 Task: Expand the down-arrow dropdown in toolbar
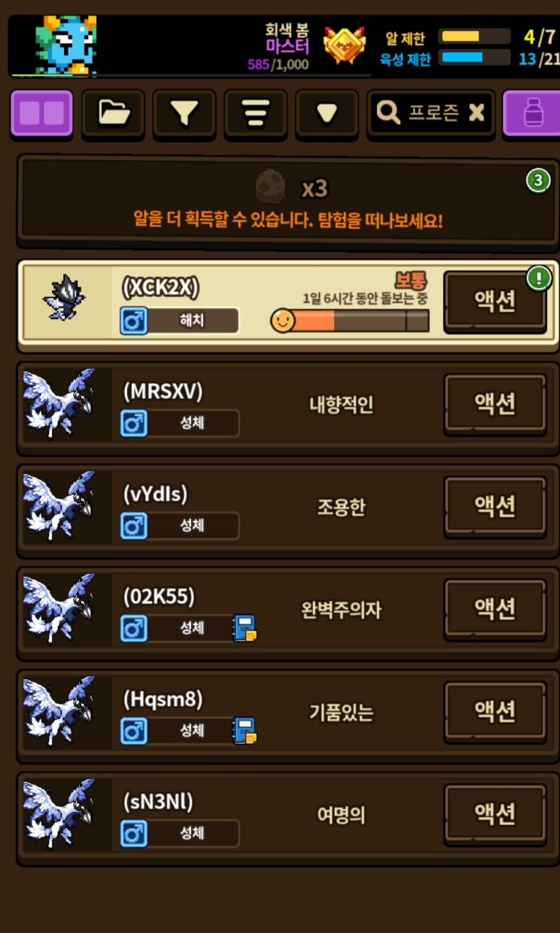(x=326, y=113)
